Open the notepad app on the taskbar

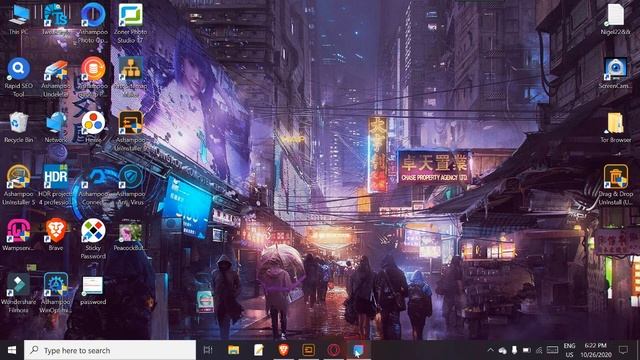pos(258,350)
